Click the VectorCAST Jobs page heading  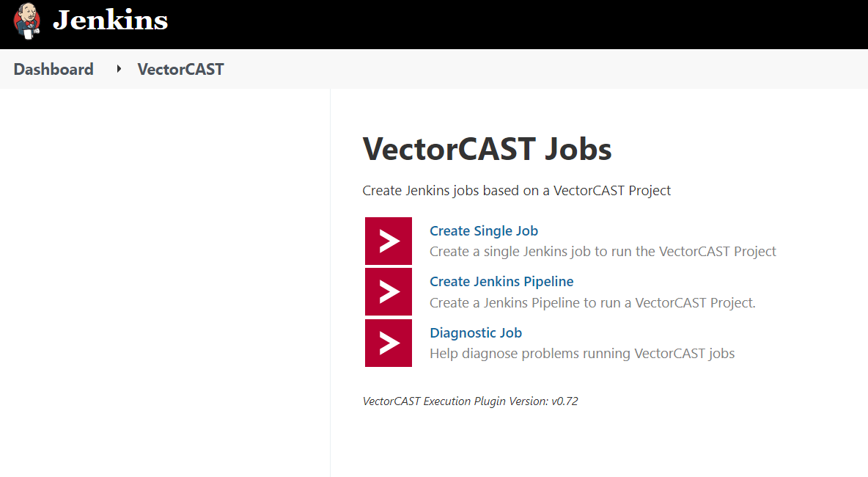point(487,149)
